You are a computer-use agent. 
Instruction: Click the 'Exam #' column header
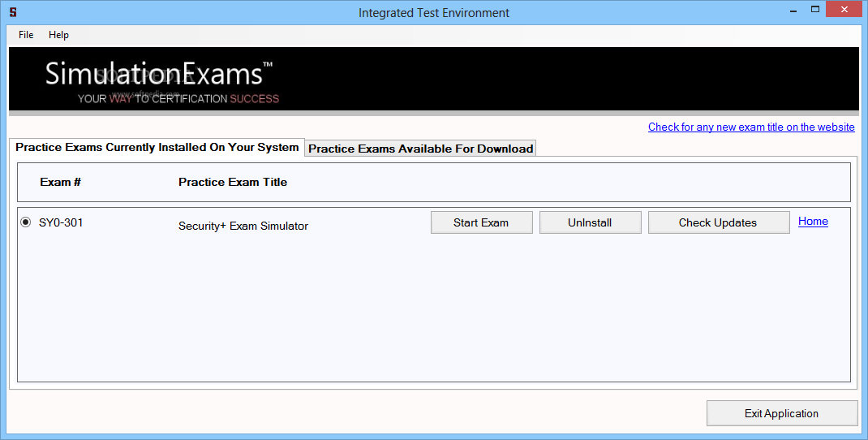[60, 182]
